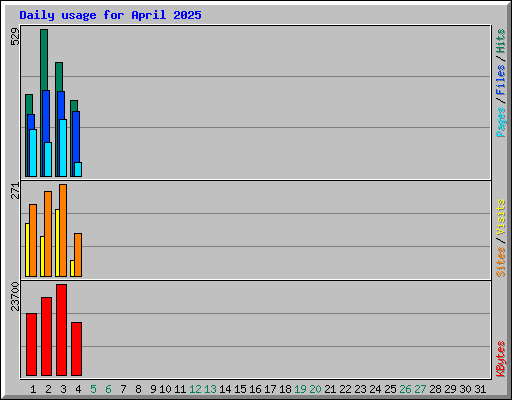This screenshot has height=400, width=512.
Task: Click the cyan Pages legend label
Action: [500, 122]
